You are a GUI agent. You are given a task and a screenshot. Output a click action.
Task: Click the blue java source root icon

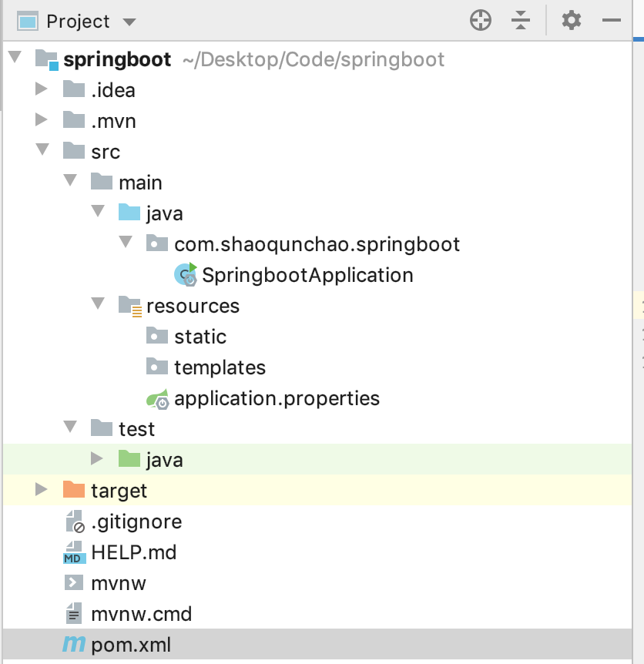click(x=129, y=212)
